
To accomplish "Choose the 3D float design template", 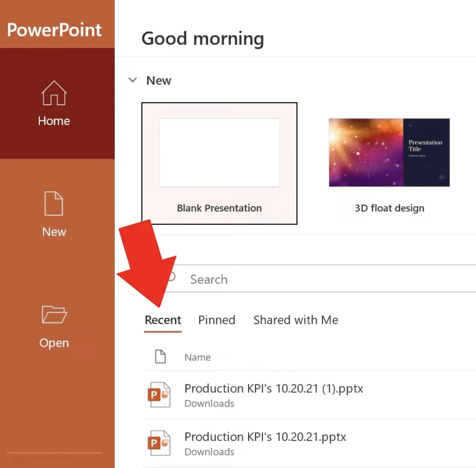I will 389,165.
